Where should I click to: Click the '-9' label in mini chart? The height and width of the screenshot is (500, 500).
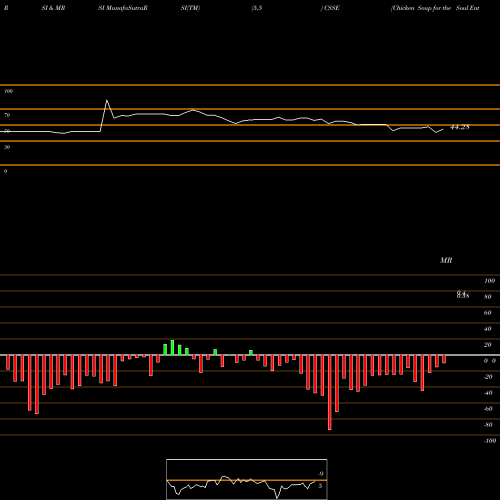pos(320,474)
